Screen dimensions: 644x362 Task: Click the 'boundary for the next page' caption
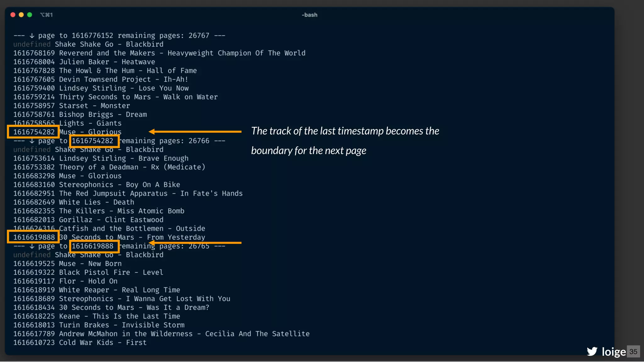pyautogui.click(x=308, y=151)
